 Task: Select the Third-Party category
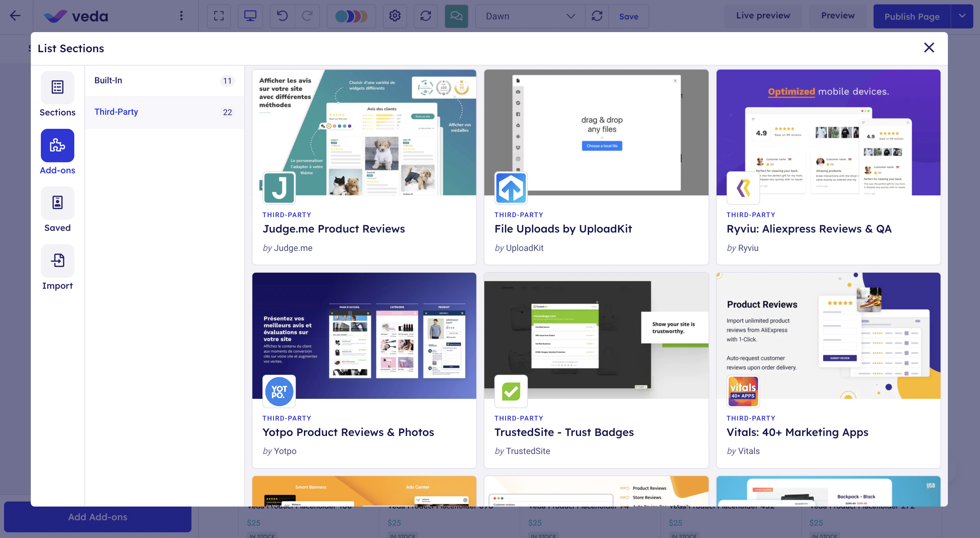click(x=164, y=112)
